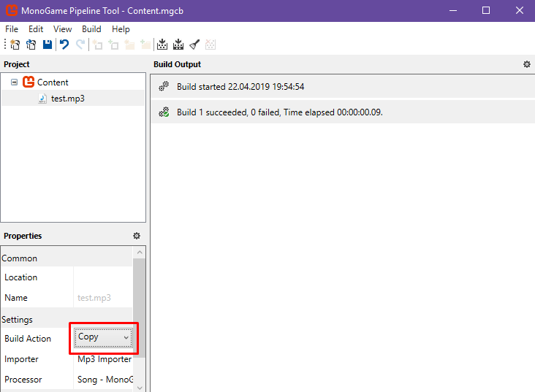Click the Build started 22.04.2019 log entry
Viewport: 535px width, 392px height.
click(343, 87)
